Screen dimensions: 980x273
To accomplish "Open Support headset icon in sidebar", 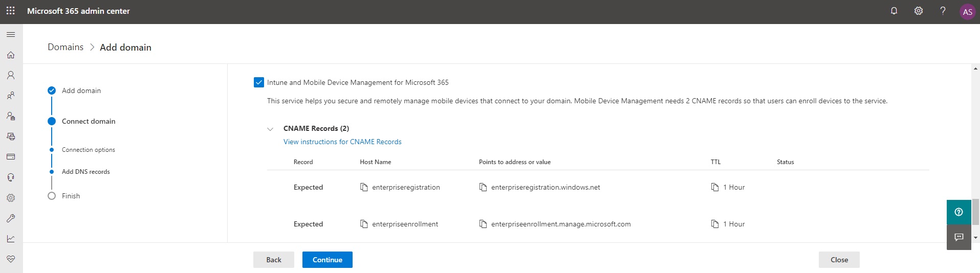I will coord(11,177).
